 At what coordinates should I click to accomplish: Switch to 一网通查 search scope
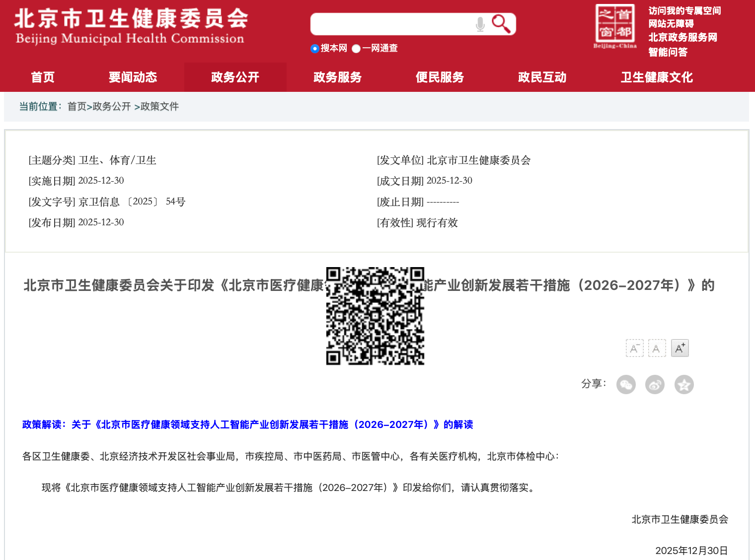tap(356, 48)
